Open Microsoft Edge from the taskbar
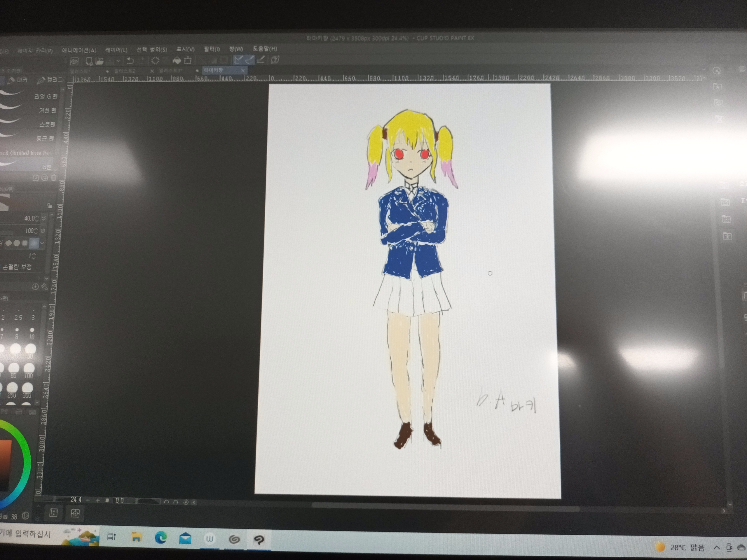747x560 pixels. 161,537
